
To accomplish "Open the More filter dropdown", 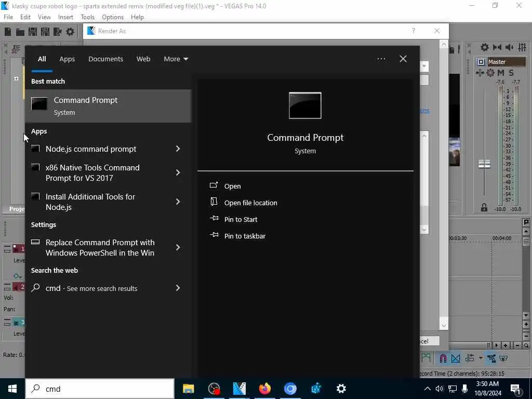I will pos(176,59).
